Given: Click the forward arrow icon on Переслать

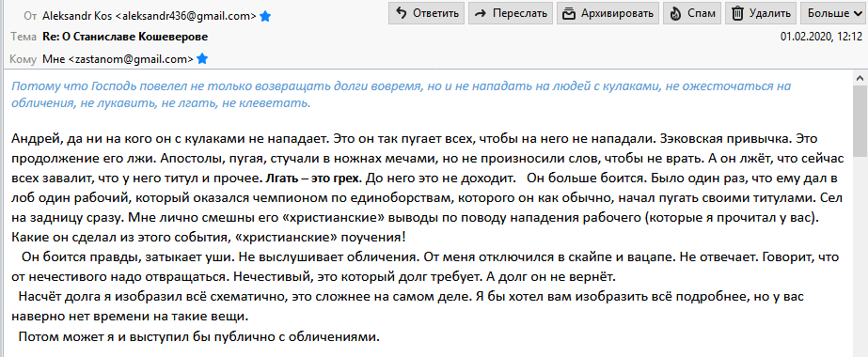Looking at the screenshot, I should [481, 13].
